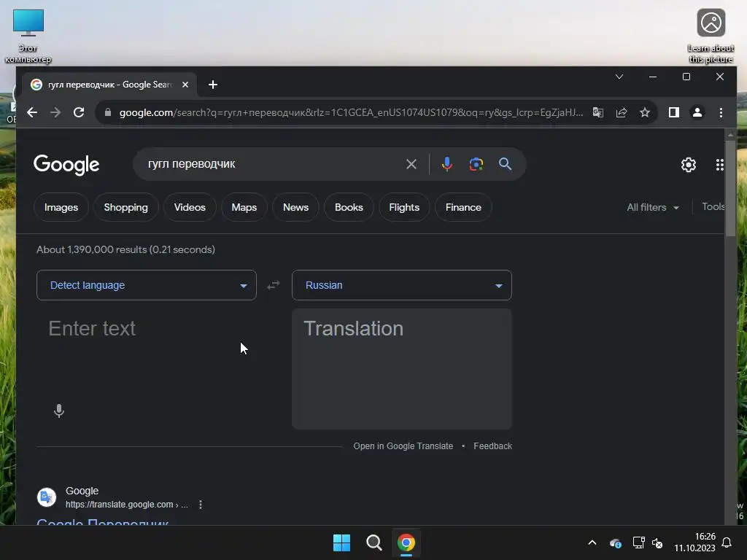The height and width of the screenshot is (560, 747).
Task: Click the Feedback link
Action: [x=492, y=446]
